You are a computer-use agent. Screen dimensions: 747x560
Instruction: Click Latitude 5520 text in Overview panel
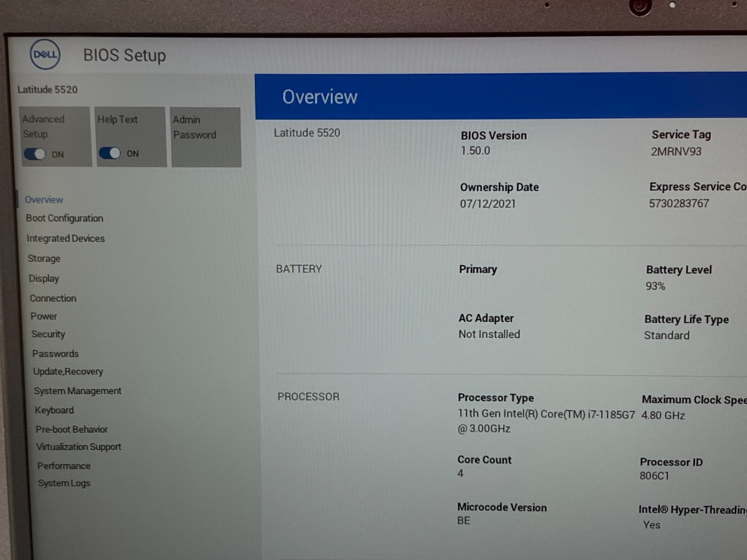(x=307, y=133)
